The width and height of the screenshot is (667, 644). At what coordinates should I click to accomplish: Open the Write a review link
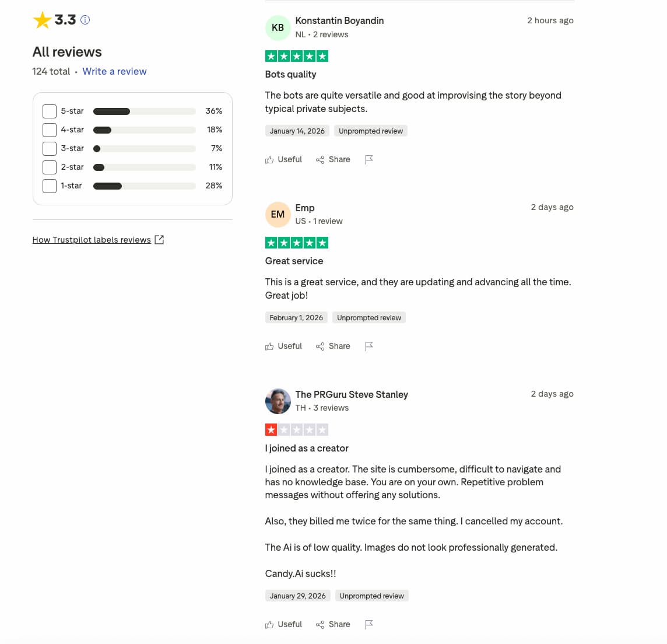pyautogui.click(x=114, y=71)
